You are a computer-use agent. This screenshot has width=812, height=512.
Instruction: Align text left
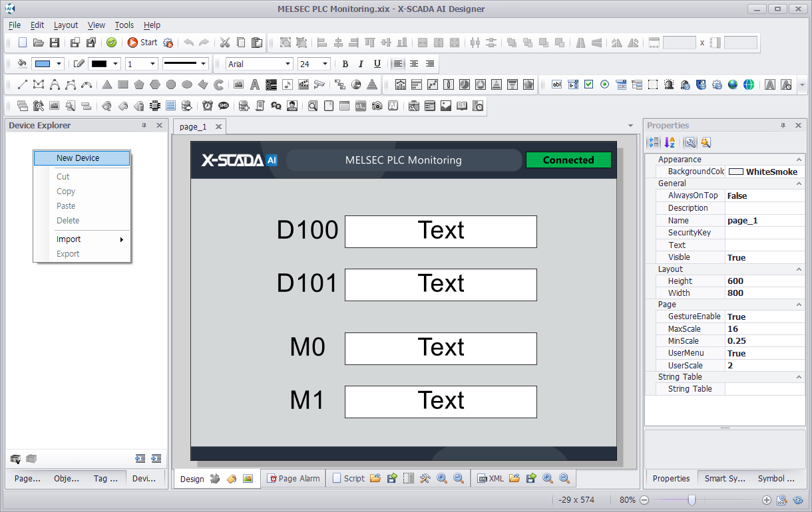coord(398,64)
